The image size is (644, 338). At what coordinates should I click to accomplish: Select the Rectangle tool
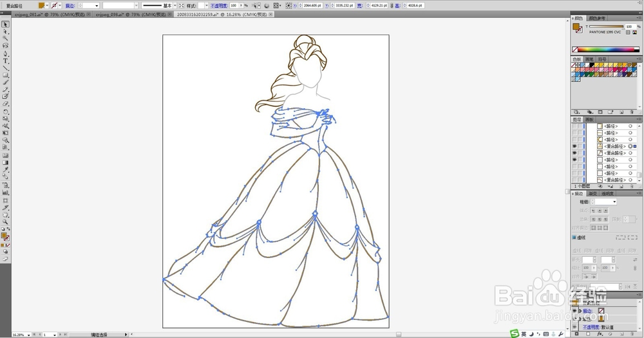coord(5,75)
